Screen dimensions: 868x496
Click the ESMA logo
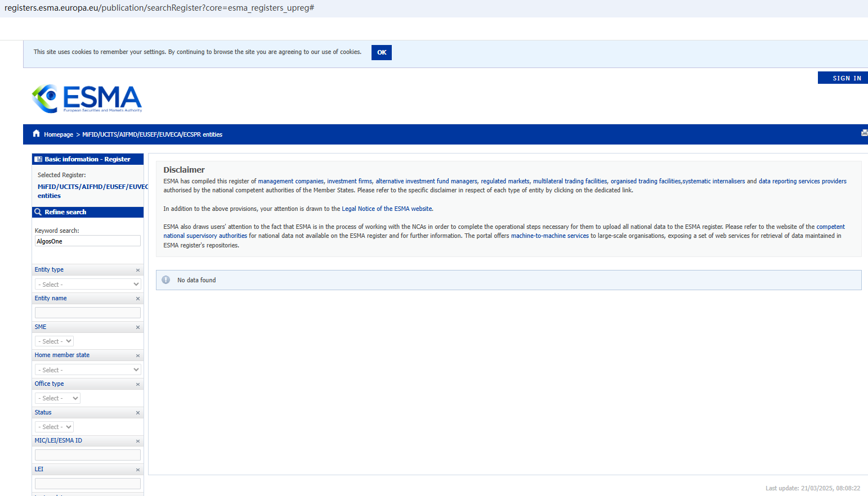[x=87, y=98]
